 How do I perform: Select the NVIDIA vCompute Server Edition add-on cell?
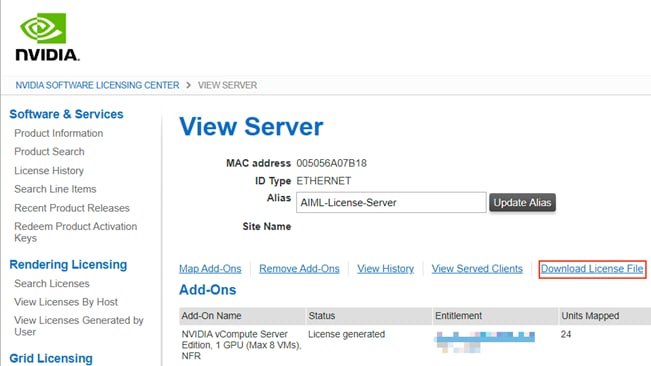tap(242, 345)
